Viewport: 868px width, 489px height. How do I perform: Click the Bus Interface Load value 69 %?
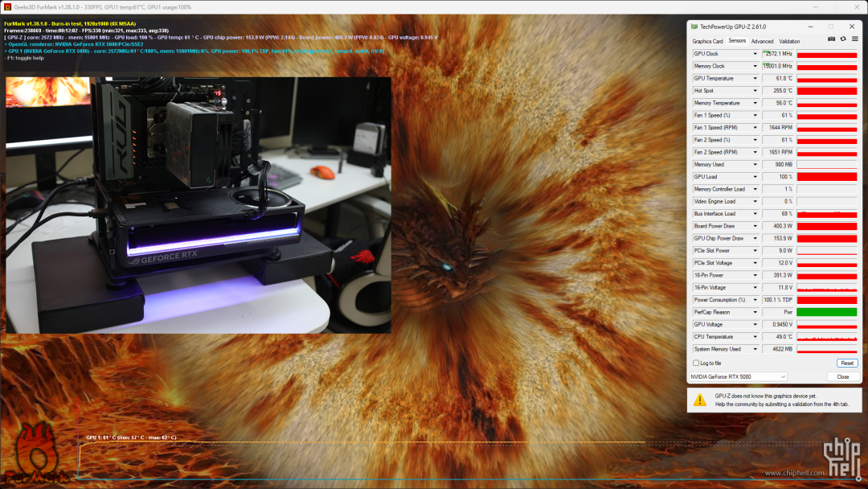click(778, 214)
